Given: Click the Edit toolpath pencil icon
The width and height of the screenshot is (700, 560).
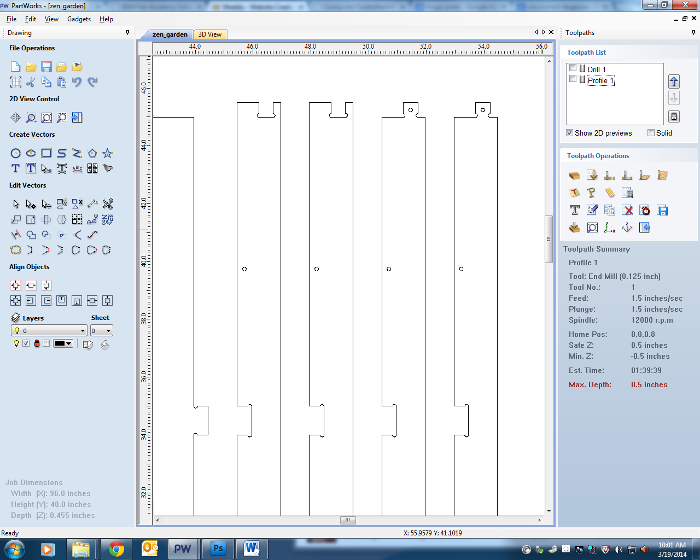Looking at the screenshot, I should coord(592,210).
